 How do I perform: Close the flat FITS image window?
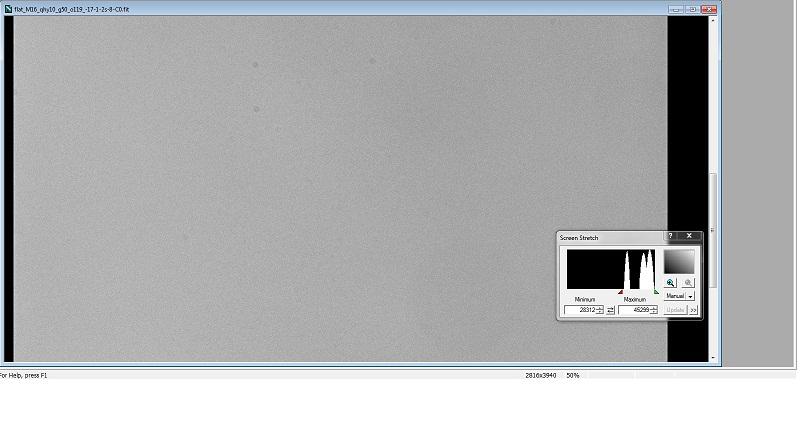coord(709,9)
